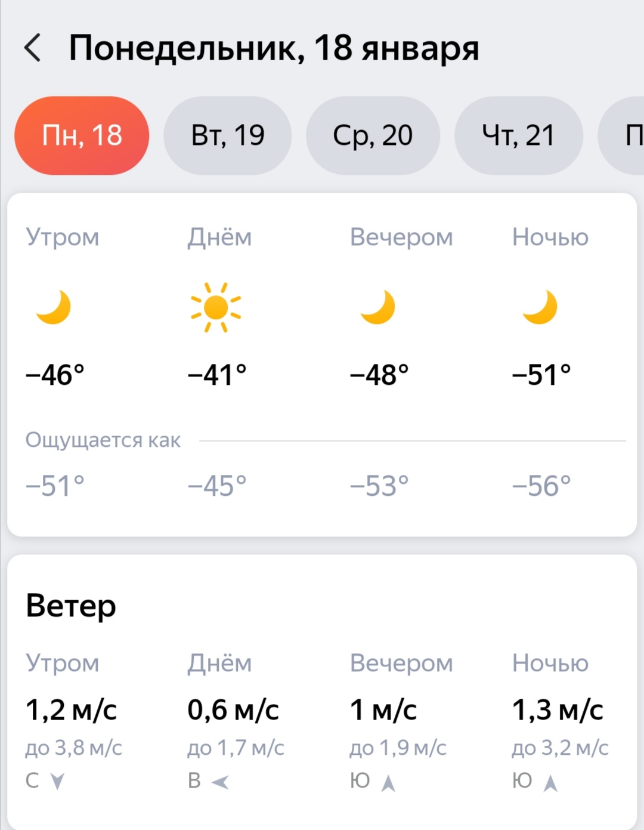Screen dimensions: 644x830
Task: Tap the evening south wind direction arrow
Action: click(388, 782)
